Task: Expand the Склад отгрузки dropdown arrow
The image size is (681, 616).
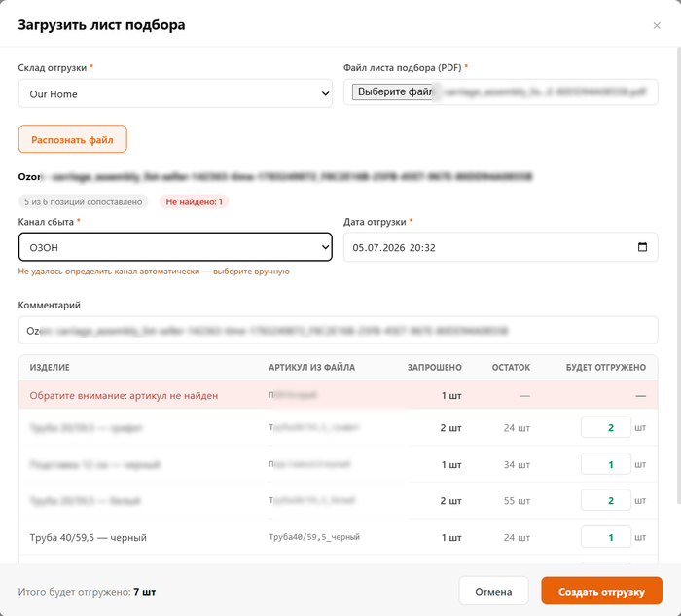Action: pos(325,93)
